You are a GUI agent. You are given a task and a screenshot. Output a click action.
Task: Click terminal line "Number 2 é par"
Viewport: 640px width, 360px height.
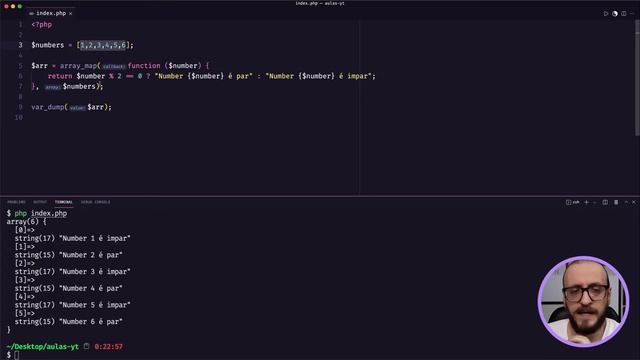coord(68,255)
